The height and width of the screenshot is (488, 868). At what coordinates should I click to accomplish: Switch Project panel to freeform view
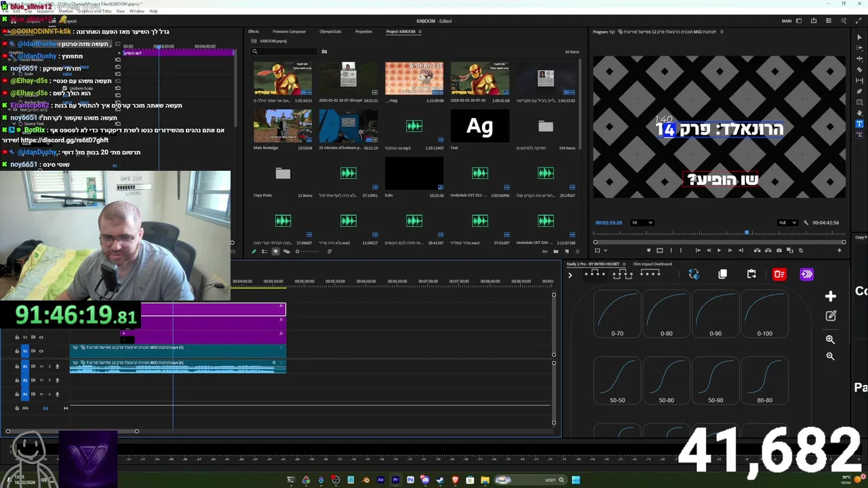286,251
